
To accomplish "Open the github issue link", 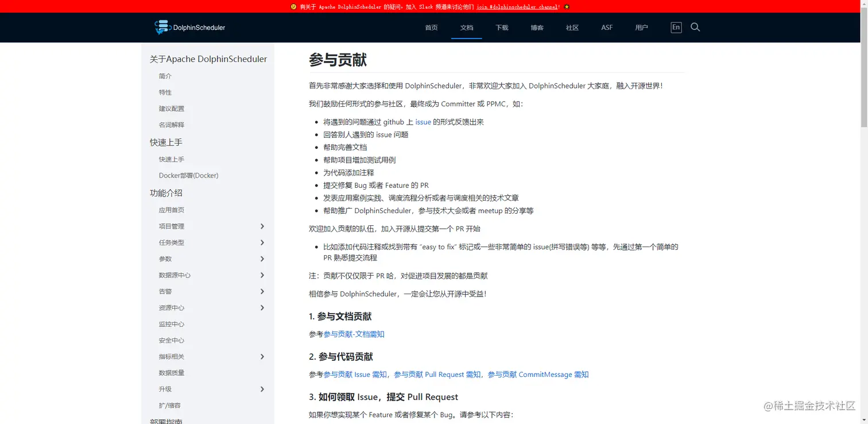I will [423, 122].
